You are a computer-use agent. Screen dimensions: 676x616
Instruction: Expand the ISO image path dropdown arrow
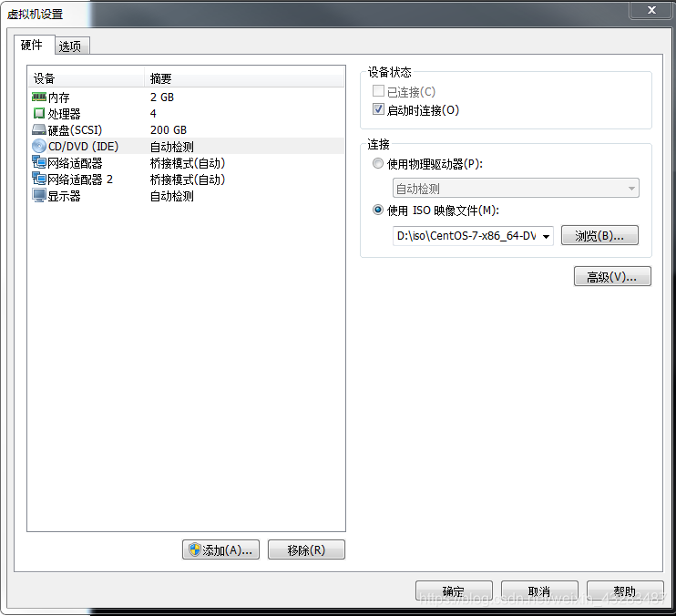pyautogui.click(x=546, y=236)
